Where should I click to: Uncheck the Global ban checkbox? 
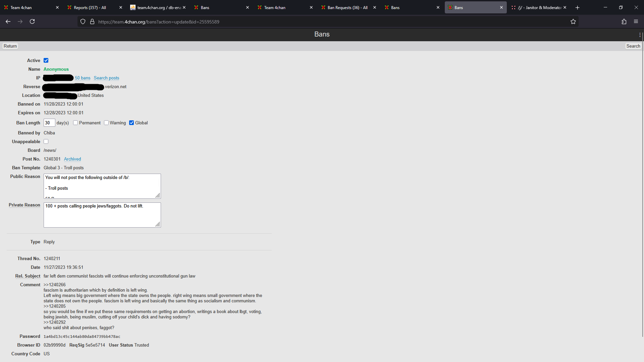[x=131, y=123]
